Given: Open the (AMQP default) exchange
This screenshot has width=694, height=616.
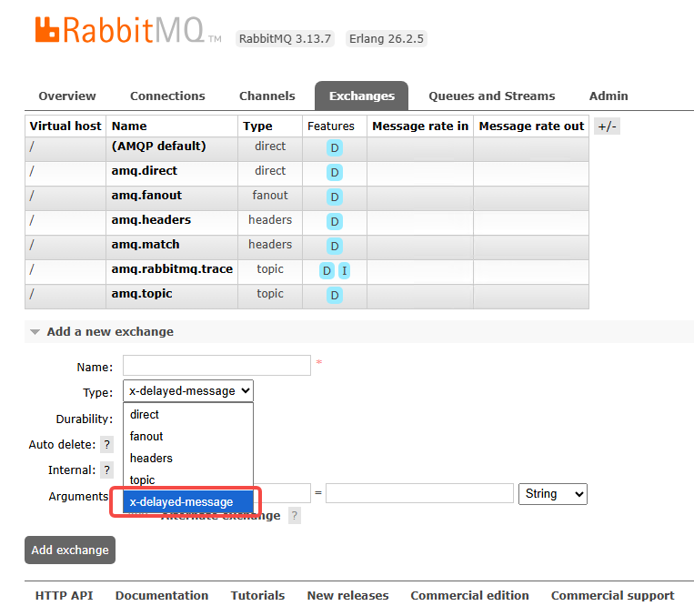Looking at the screenshot, I should [158, 146].
